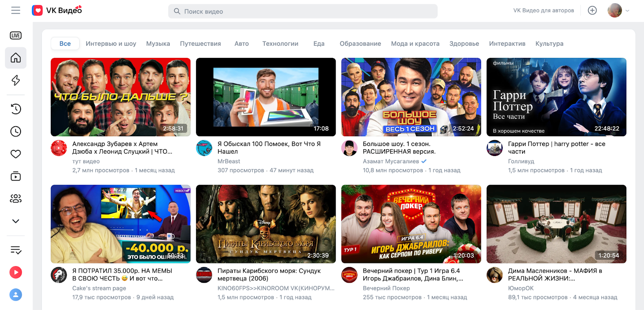This screenshot has width=644, height=310.
Task: Expand the sidebar chevron down
Action: click(x=16, y=221)
